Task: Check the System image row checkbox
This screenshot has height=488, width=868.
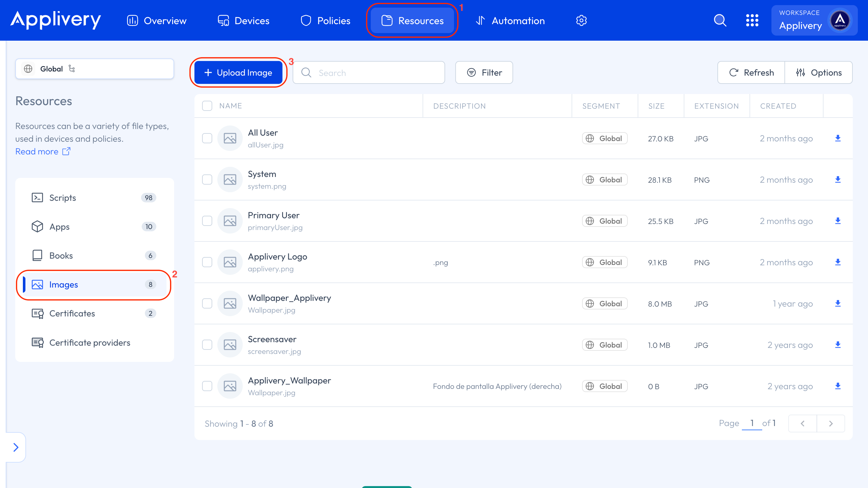Action: coord(207,180)
